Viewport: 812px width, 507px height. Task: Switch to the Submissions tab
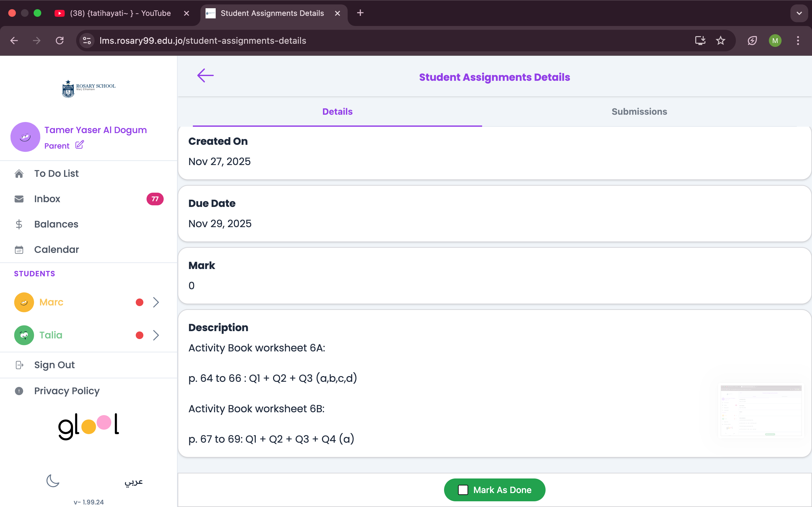click(x=639, y=112)
